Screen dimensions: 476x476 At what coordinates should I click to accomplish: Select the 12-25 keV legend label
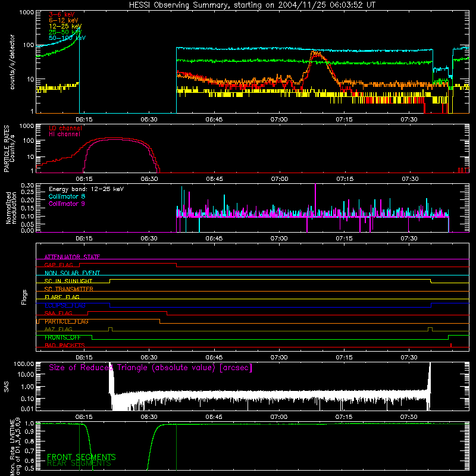click(x=65, y=26)
